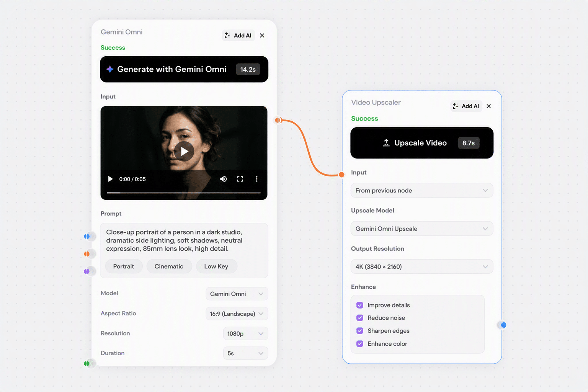Click the purple input port on Gemini Omni node
The height and width of the screenshot is (392, 588).
pyautogui.click(x=87, y=271)
